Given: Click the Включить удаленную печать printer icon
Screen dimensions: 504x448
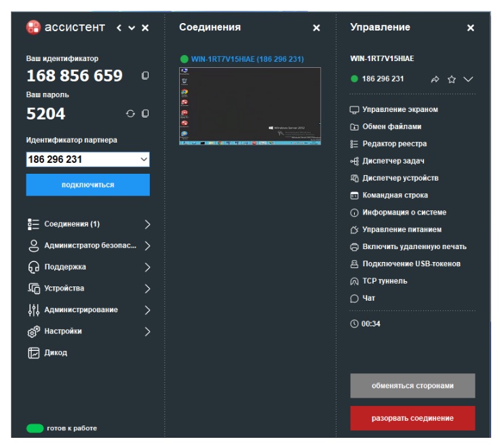Looking at the screenshot, I should [354, 247].
